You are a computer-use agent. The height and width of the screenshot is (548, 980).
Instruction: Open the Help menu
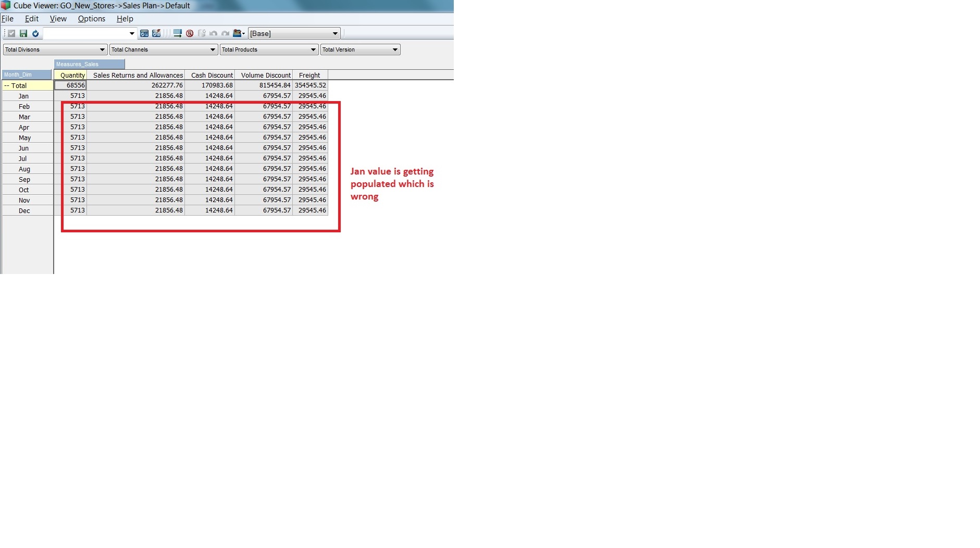(125, 19)
